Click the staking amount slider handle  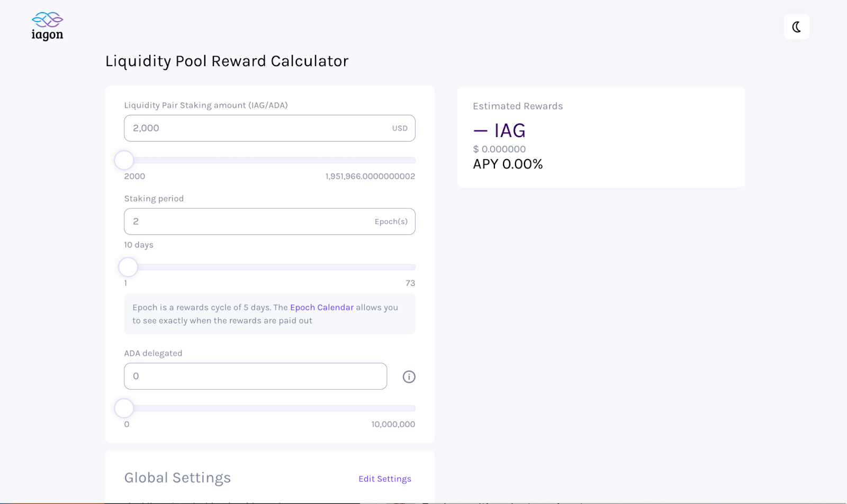[x=124, y=160]
